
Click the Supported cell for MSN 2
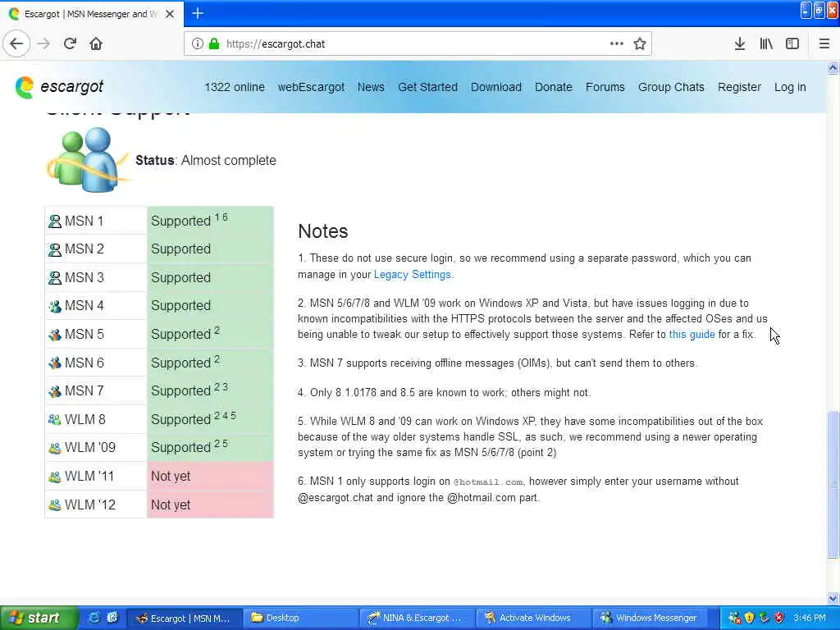tap(210, 249)
